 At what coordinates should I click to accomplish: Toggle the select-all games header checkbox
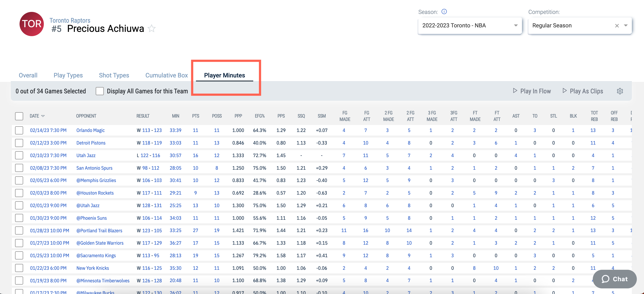click(19, 116)
